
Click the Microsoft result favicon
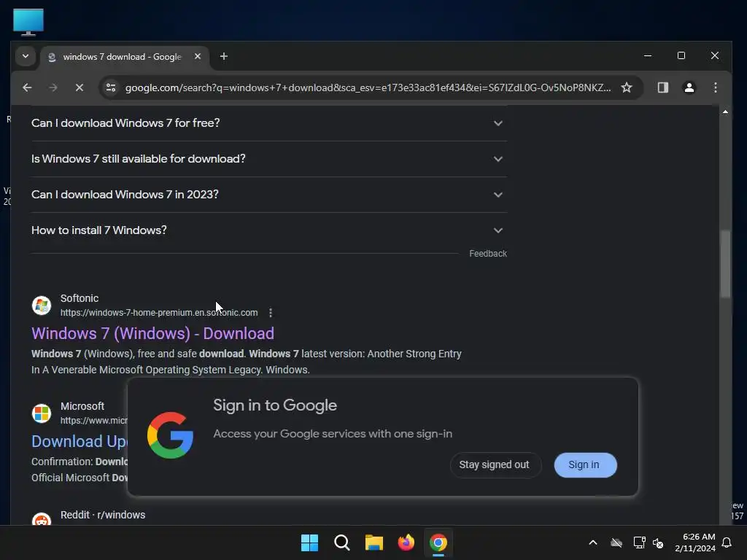tap(42, 413)
